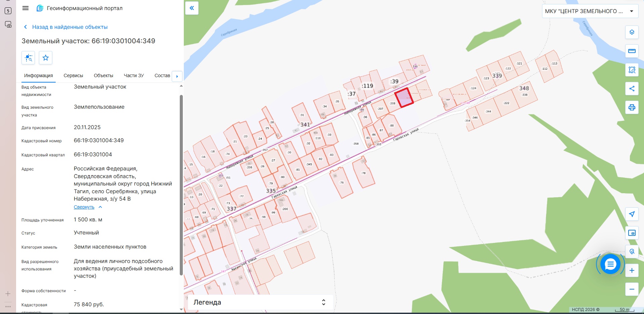Open the Сервисы tab

click(x=73, y=75)
